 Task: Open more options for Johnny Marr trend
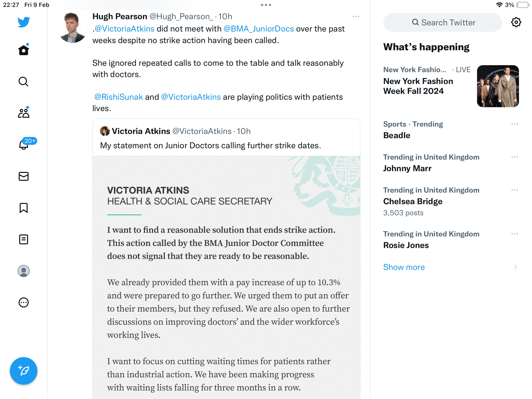515,157
